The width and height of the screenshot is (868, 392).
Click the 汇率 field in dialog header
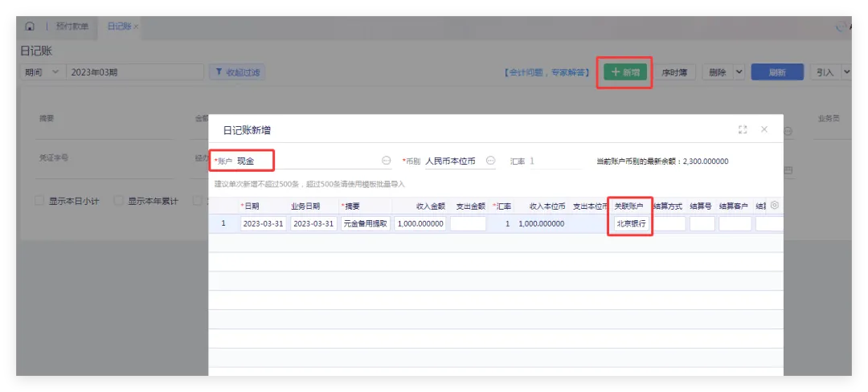(x=555, y=161)
